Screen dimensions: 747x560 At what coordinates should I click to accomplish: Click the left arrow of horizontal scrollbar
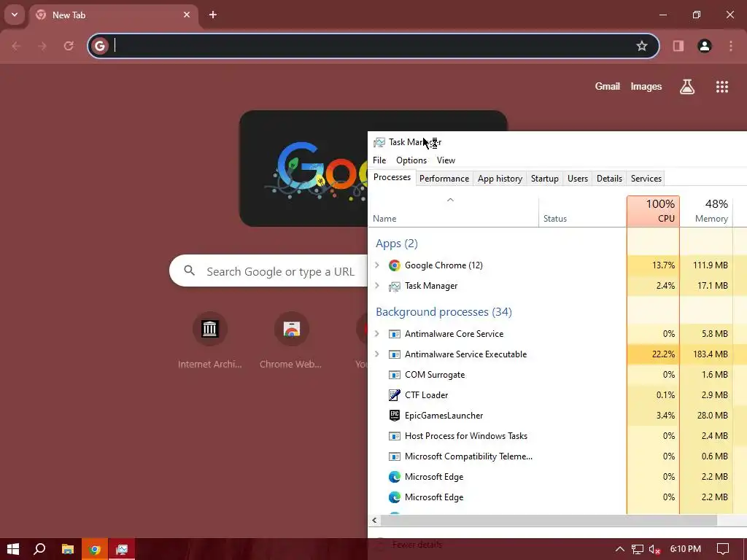click(x=374, y=520)
